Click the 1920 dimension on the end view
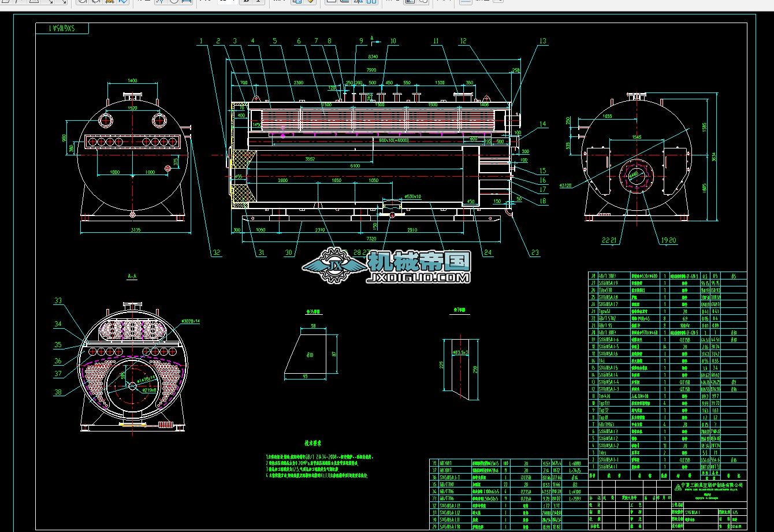This screenshot has width=774, height=532. (132, 108)
